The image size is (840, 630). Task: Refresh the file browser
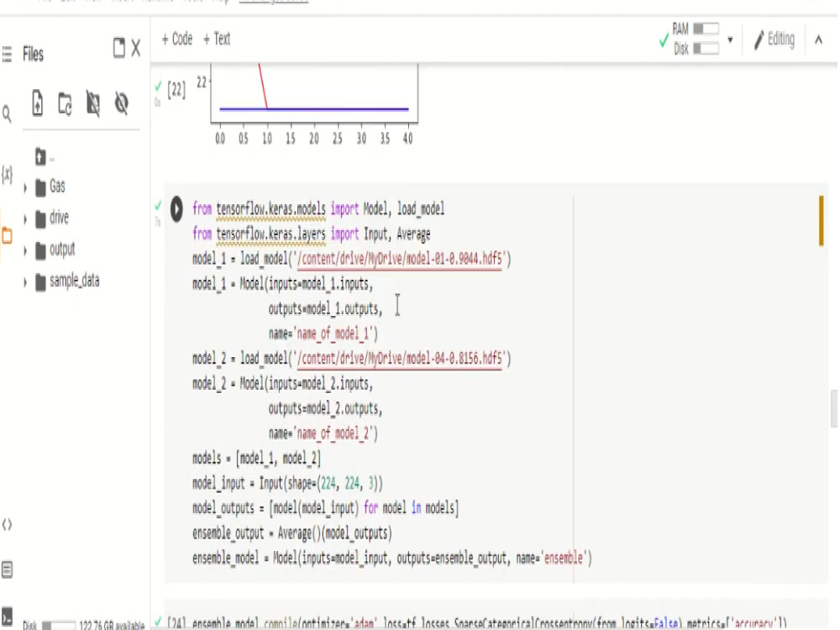pos(65,104)
